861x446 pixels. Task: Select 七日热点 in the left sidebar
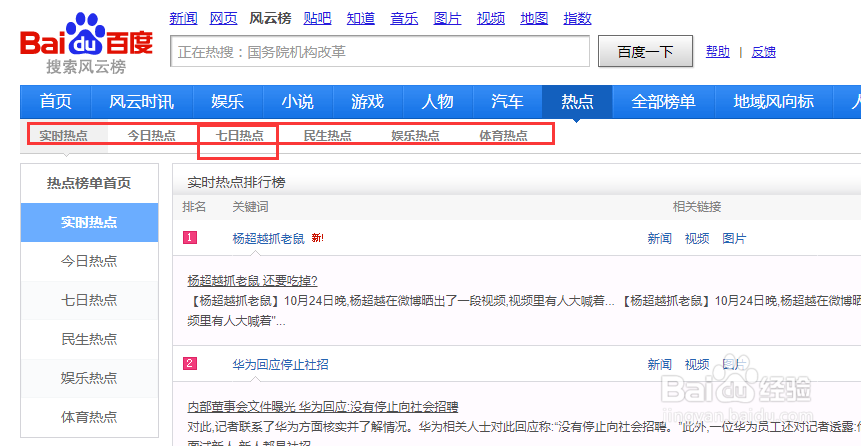click(89, 300)
